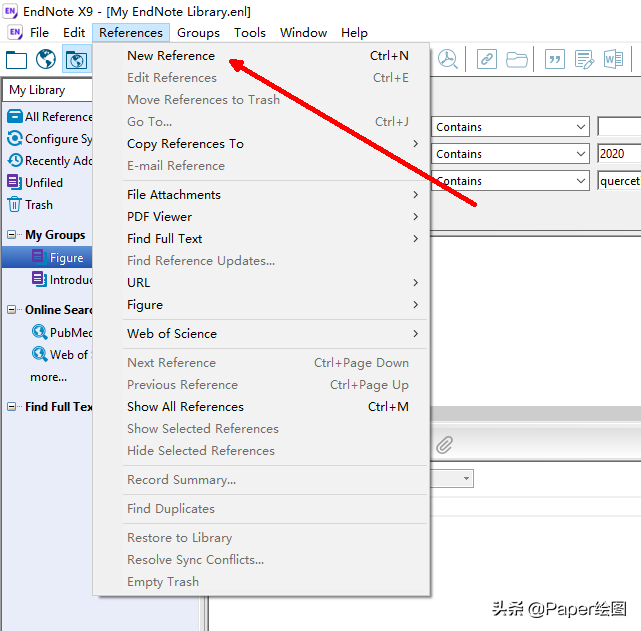Open Web of Science online search in sidebar

(x=62, y=354)
